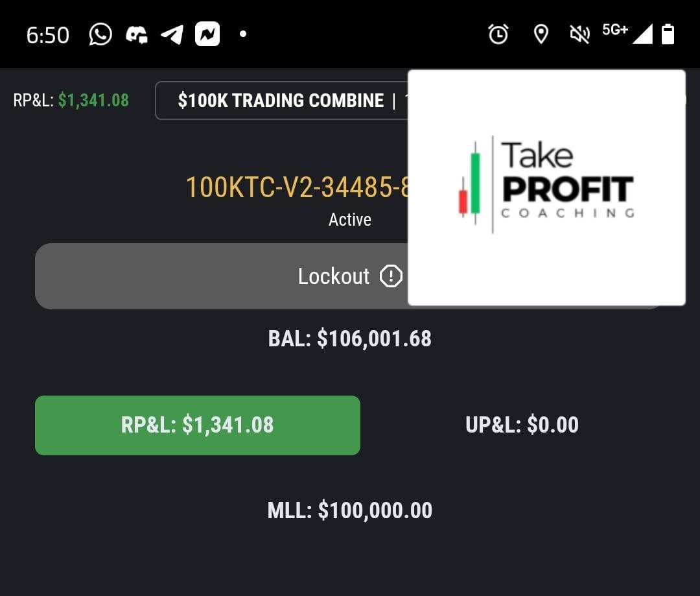Viewport: 700px width, 596px height.
Task: Tap the RP&L value in header
Action: point(93,101)
